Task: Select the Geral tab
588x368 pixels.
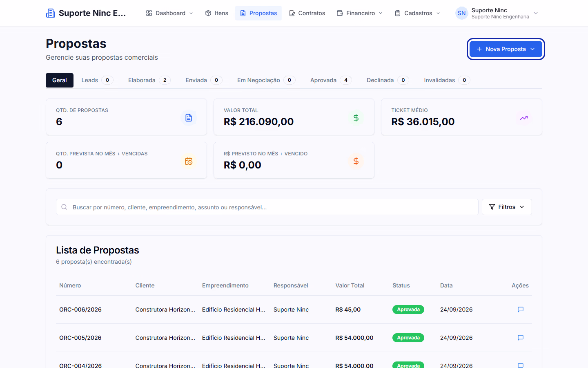Action: pyautogui.click(x=60, y=80)
